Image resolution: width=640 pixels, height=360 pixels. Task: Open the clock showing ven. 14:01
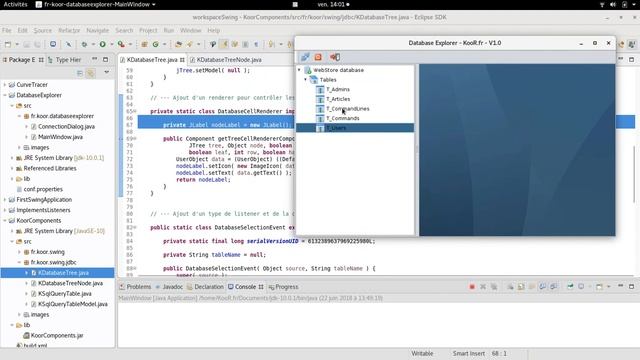tap(333, 4)
